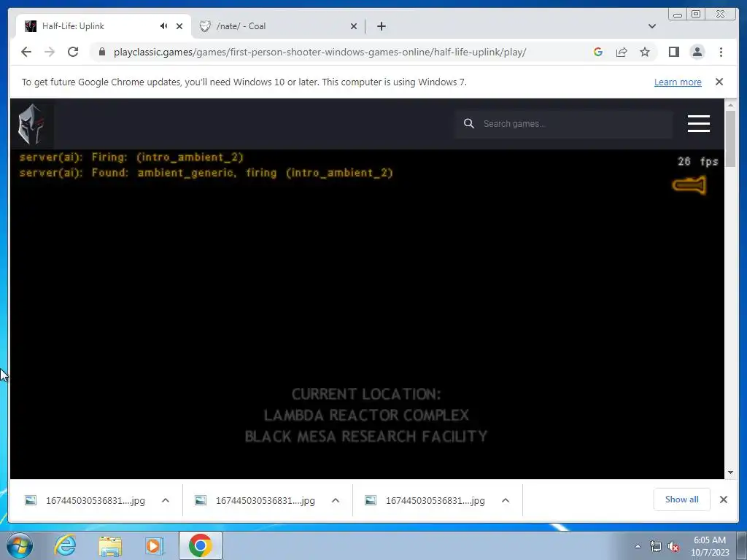Click the forward navigation arrow
This screenshot has width=747, height=560.
tap(50, 52)
